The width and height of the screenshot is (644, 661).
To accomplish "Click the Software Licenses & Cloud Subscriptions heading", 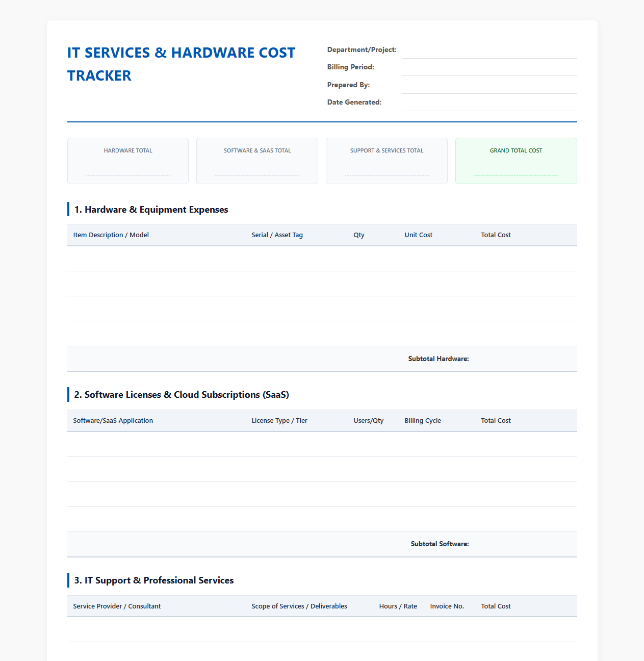I will [182, 395].
